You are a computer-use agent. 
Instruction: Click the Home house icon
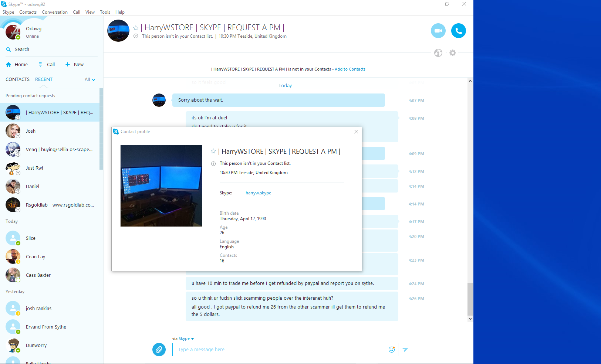(x=9, y=65)
